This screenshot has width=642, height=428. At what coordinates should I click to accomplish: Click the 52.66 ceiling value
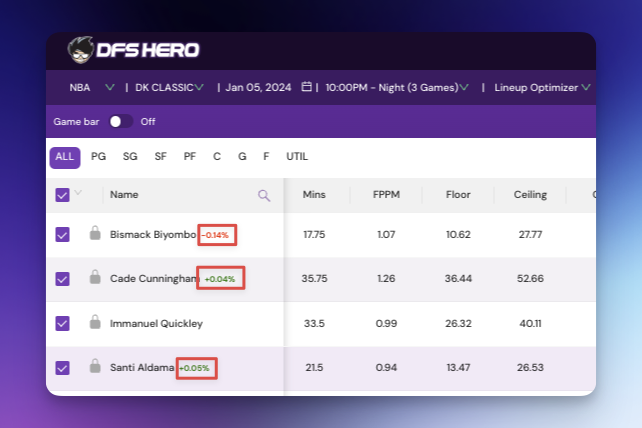click(530, 279)
